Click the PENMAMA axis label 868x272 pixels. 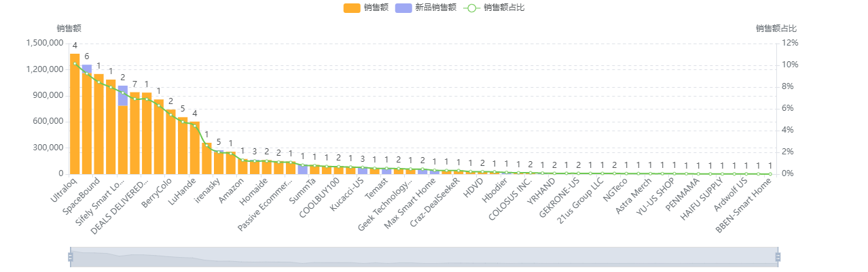click(x=683, y=194)
